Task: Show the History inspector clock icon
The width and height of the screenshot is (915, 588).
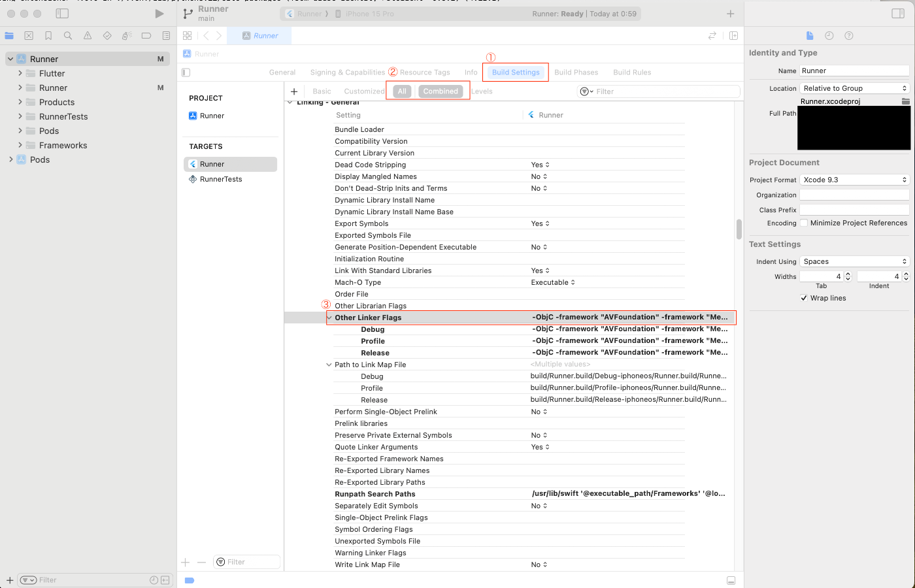Action: click(829, 36)
